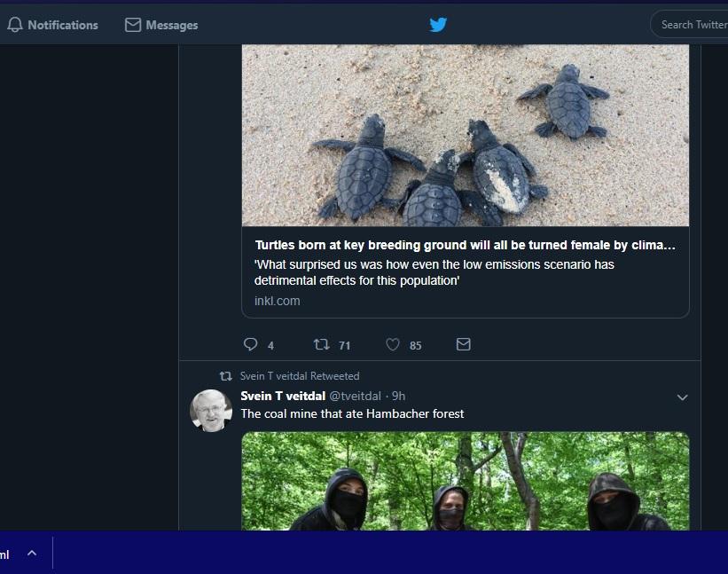Screen dimensions: 728x574
Task: Expand Svein T veitdal tweet options chevron
Action: tap(682, 397)
